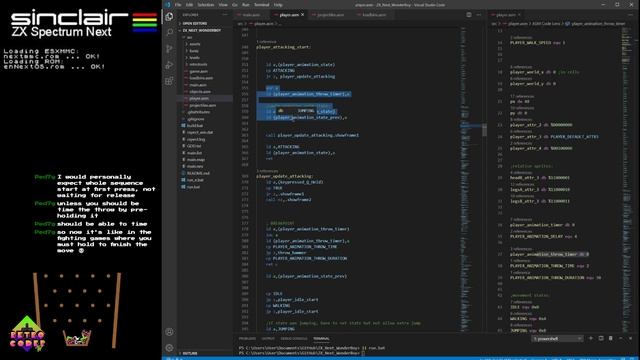This screenshot has height=360, width=640.
Task: Click PLAYER_WALK_SPEED in right editor
Action: pyautogui.click(x=530, y=43)
